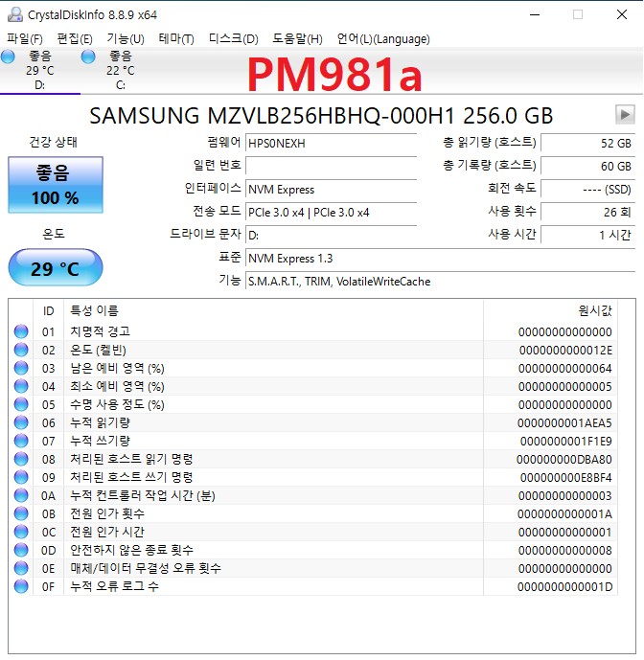Click the blue status orb for drive D:
This screenshot has height=660, width=644.
click(x=8, y=57)
